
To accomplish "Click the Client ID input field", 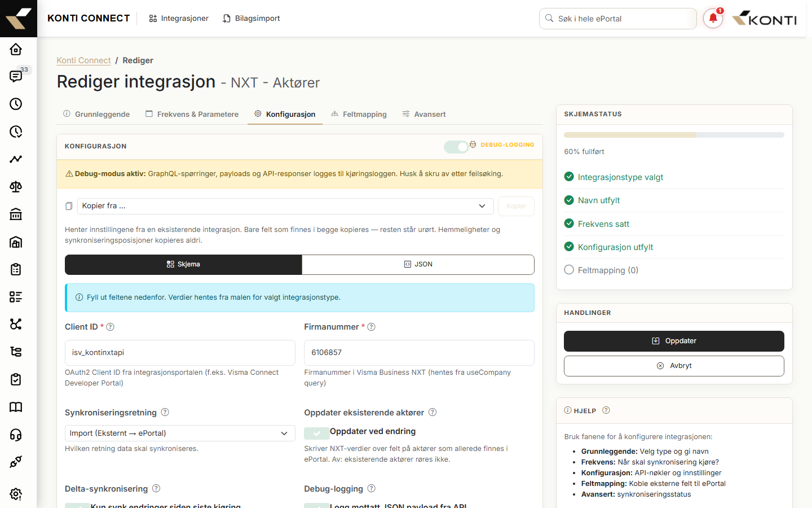I will point(180,353).
